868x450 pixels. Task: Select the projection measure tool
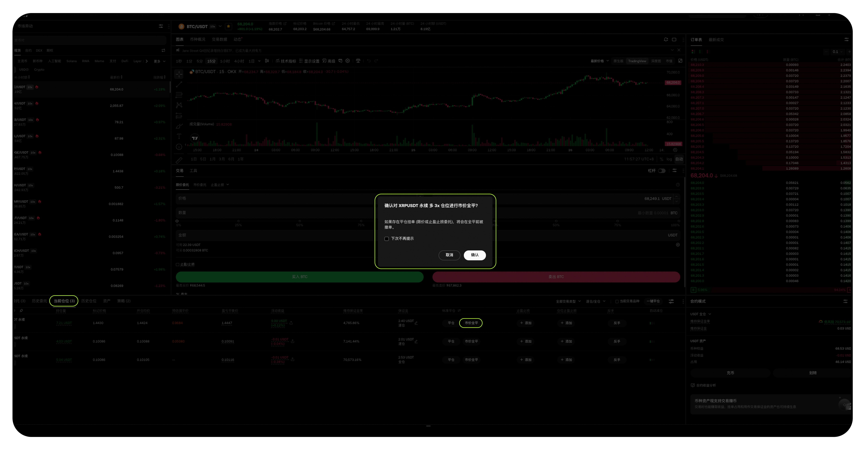click(179, 116)
